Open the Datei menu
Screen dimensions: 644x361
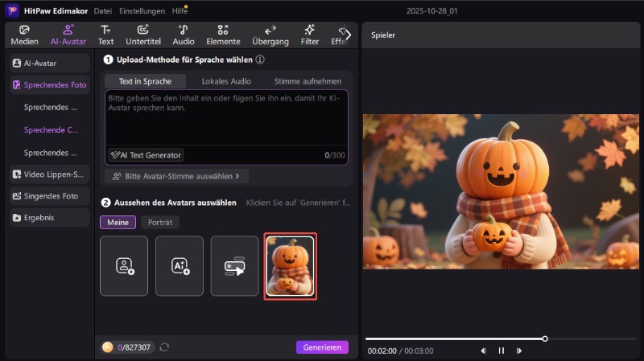[103, 11]
